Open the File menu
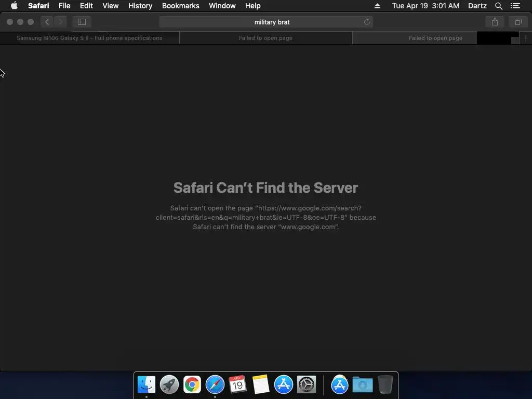532x399 pixels. (x=64, y=6)
